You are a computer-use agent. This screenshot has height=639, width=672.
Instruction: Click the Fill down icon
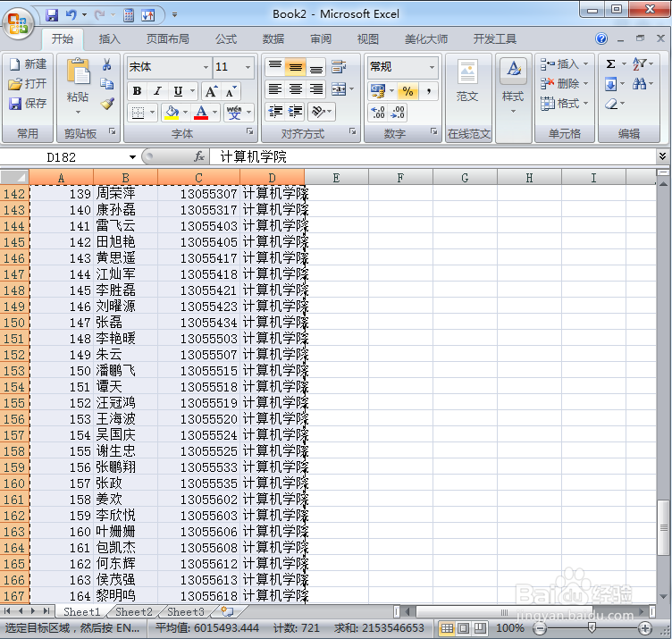point(610,84)
